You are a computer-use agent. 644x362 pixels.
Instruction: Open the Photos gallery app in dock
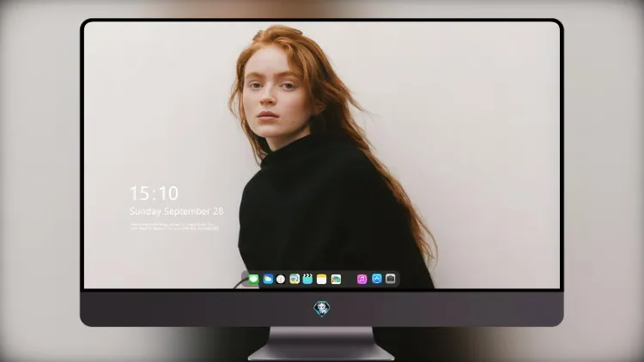coord(336,279)
